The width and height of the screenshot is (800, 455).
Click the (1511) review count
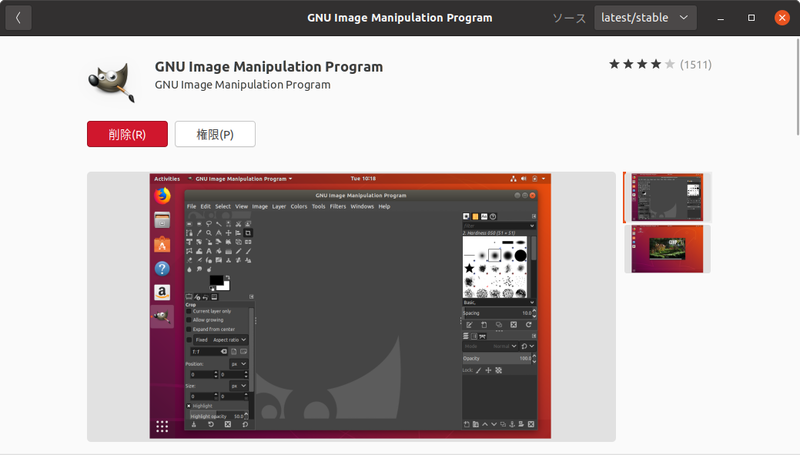696,65
